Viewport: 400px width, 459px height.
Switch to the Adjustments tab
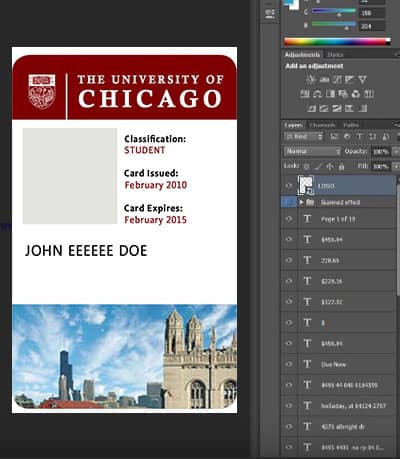[302, 54]
